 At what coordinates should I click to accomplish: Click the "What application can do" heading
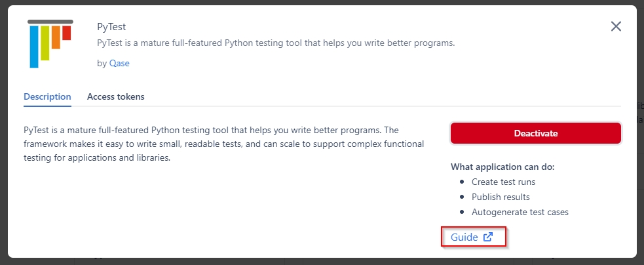[x=502, y=167]
